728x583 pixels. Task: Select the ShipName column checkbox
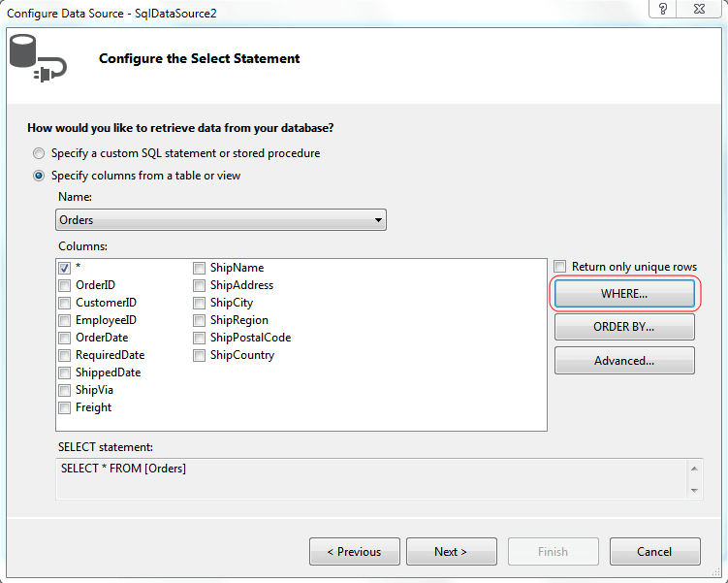[199, 268]
